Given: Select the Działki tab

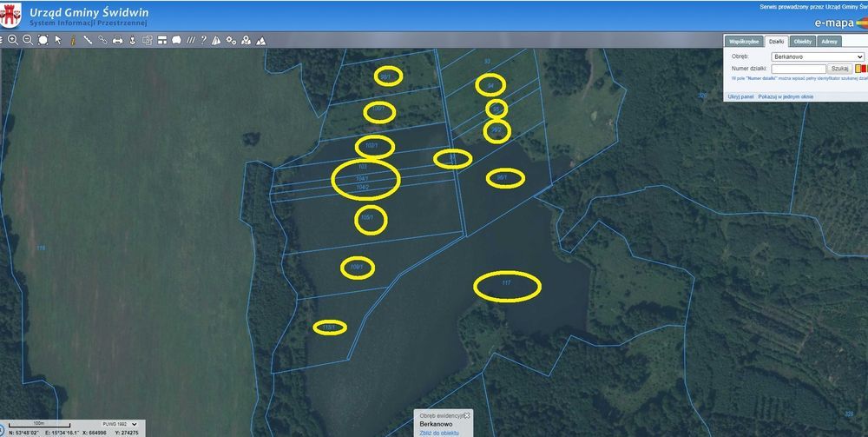Looking at the screenshot, I should coord(777,42).
